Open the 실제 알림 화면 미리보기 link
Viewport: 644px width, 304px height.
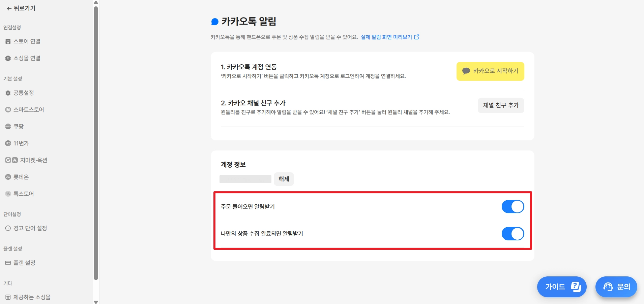386,37
